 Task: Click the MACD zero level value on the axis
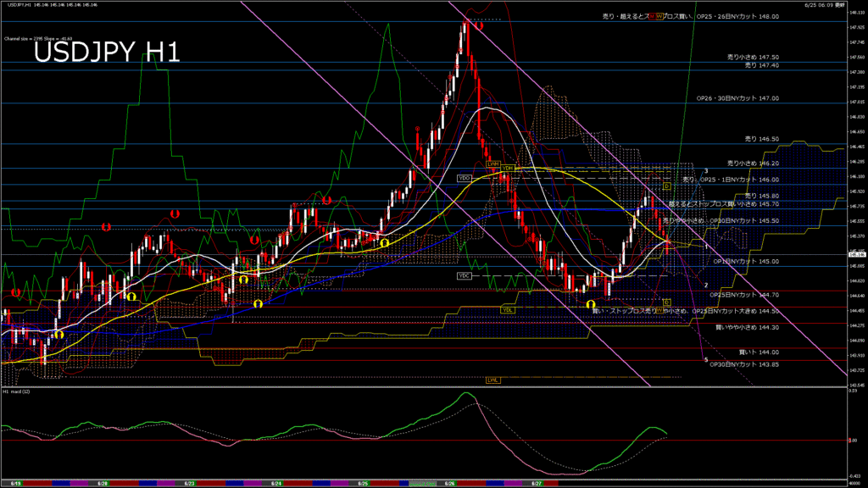[x=853, y=441]
